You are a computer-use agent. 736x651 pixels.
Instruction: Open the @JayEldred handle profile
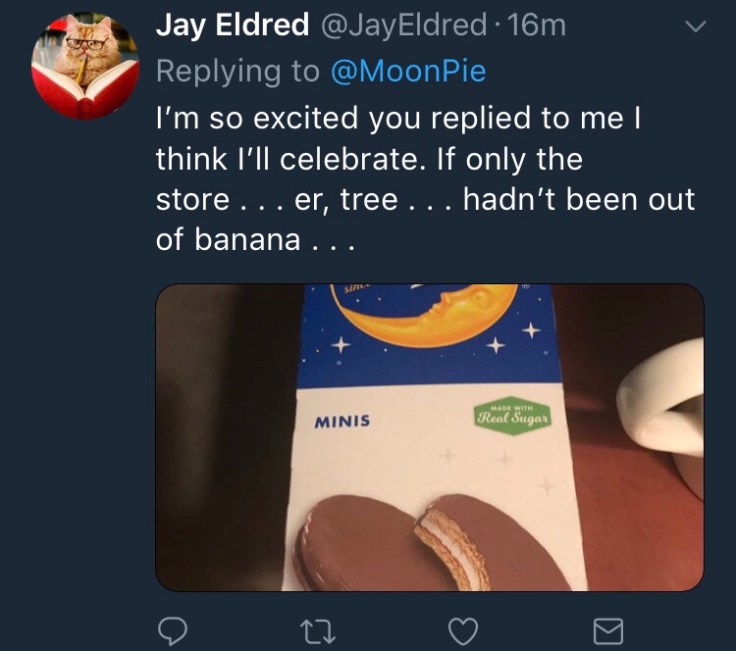[x=405, y=27]
